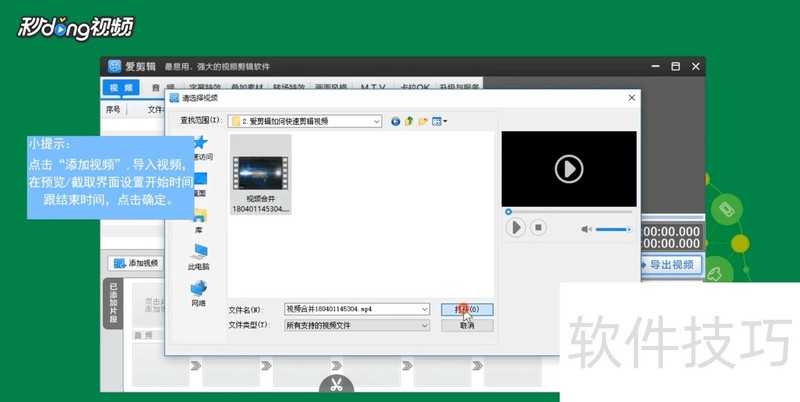Adjust the preview volume slider
Image resolution: width=800 pixels, height=402 pixels.
(x=612, y=229)
